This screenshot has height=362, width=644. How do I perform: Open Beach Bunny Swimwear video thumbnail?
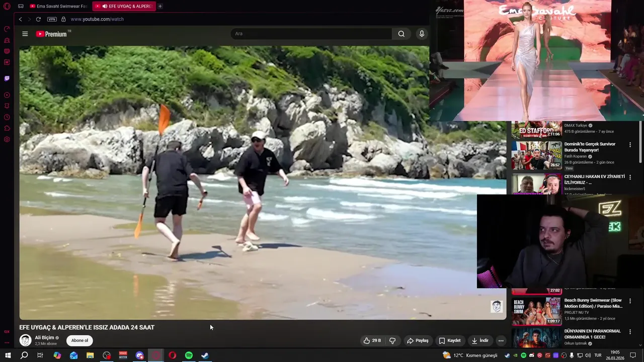click(536, 311)
